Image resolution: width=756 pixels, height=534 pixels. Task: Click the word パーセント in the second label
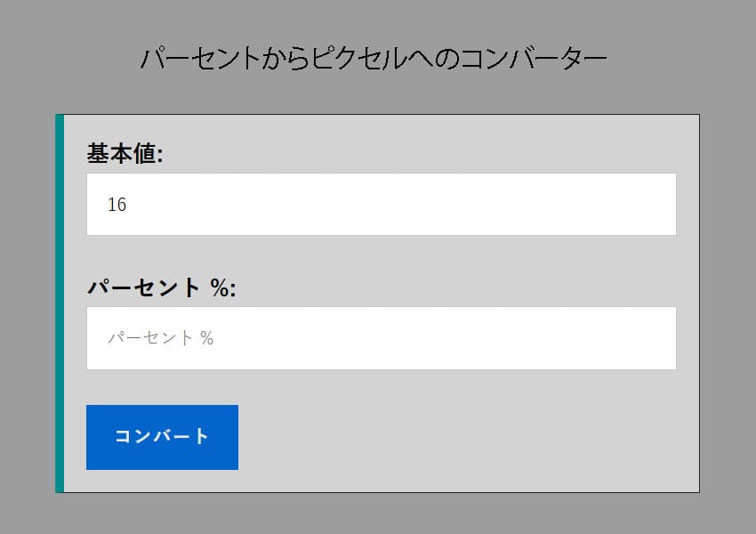click(144, 287)
